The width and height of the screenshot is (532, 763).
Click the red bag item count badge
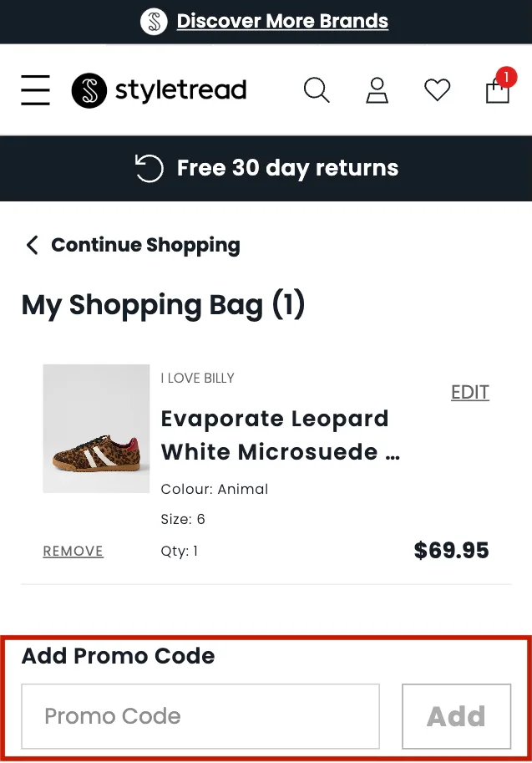pos(504,78)
